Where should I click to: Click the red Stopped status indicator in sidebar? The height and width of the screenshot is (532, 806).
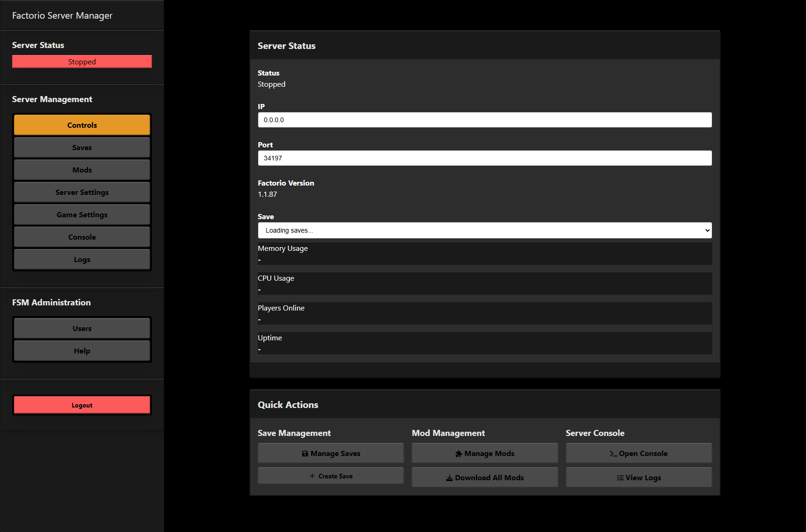click(82, 62)
